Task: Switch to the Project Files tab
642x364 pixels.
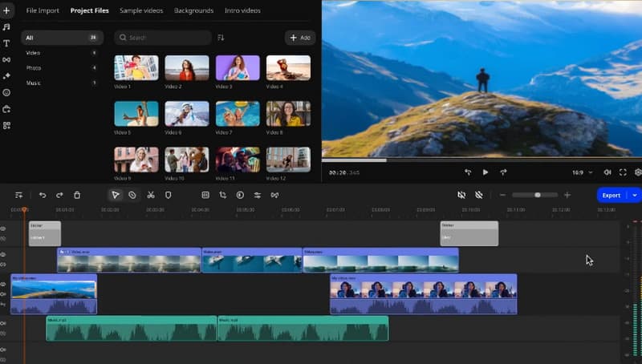Action: click(x=90, y=10)
